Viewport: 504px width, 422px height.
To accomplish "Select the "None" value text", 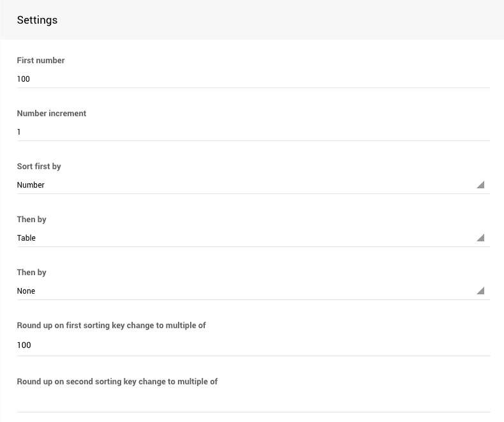I will [x=26, y=291].
